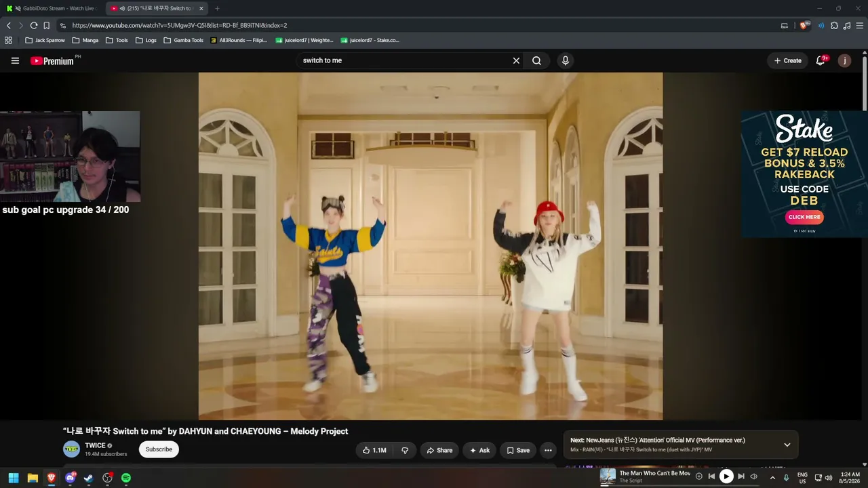Open Discord from the taskbar
Screen dimensions: 868x488
coord(70,478)
